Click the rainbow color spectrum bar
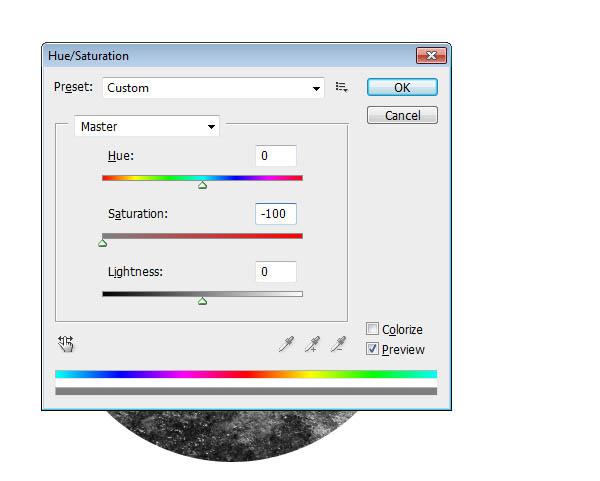This screenshot has height=481, width=600. coord(246,374)
